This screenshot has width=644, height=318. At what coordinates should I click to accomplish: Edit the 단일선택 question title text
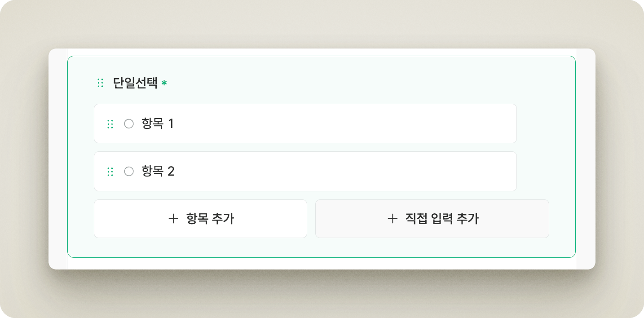[x=135, y=83]
